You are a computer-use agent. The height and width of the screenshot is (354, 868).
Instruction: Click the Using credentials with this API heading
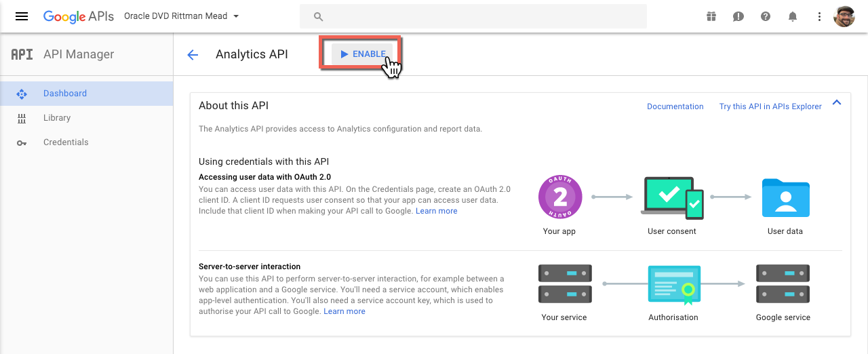(x=264, y=161)
